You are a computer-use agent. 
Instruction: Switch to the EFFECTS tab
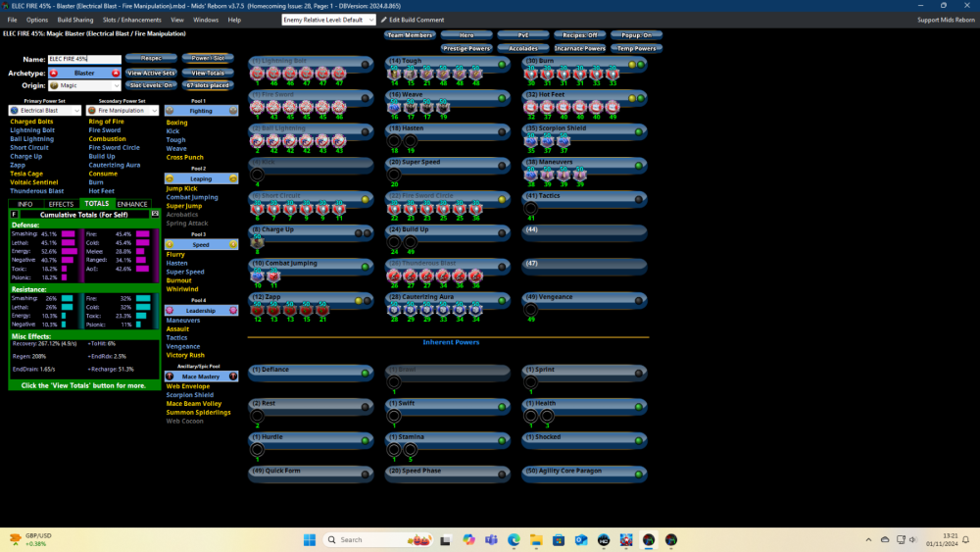click(x=61, y=204)
